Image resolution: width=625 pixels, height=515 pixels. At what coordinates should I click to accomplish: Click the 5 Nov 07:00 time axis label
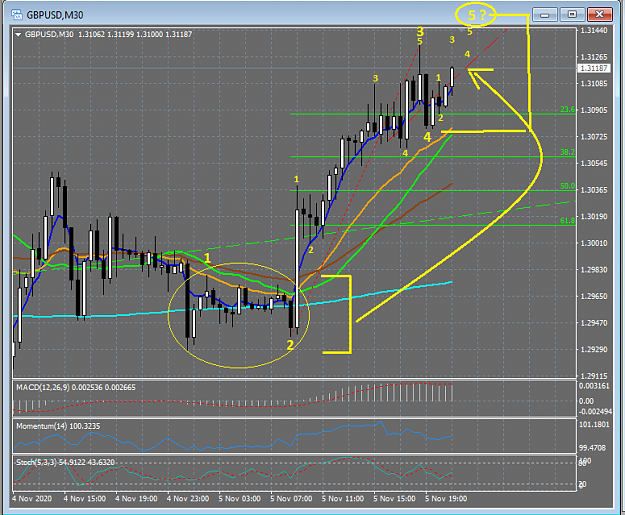(291, 499)
